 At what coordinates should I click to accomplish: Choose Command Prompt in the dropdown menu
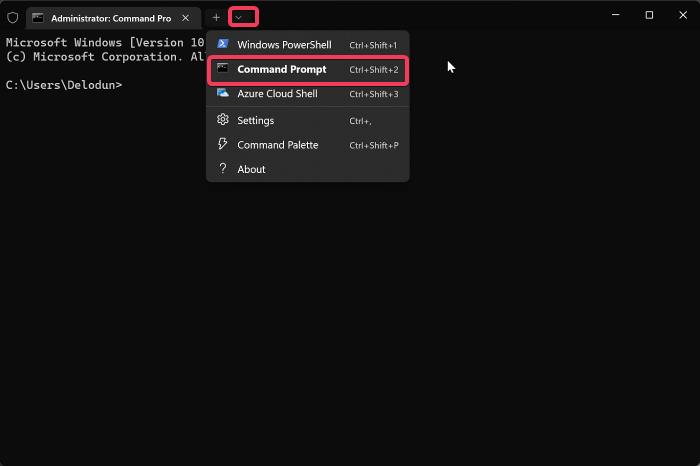(308, 70)
